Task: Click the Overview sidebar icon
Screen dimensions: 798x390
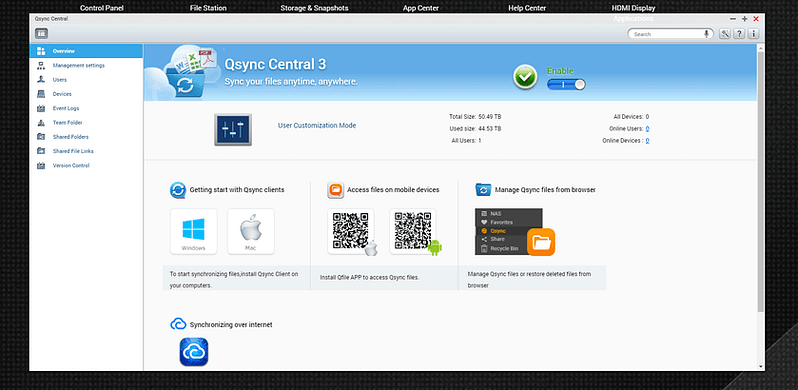Action: coord(41,51)
